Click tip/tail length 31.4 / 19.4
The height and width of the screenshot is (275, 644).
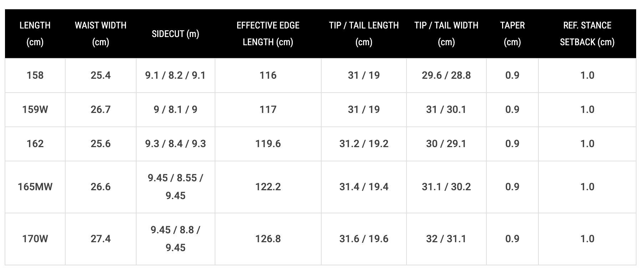click(364, 187)
